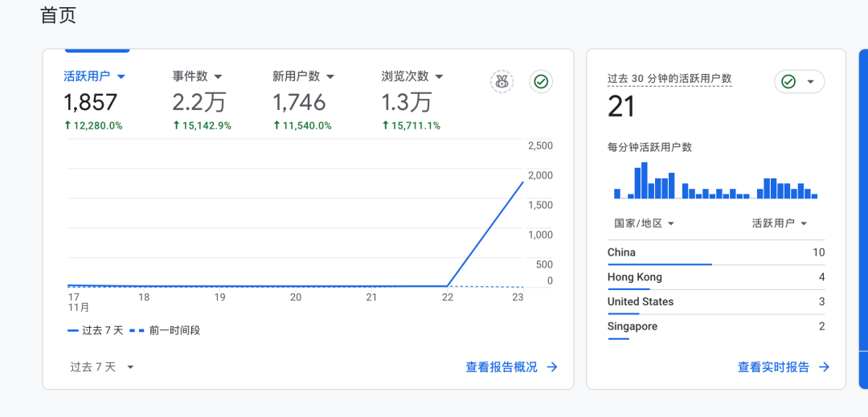
Task: Click the green checkmark icon in realtime card
Action: point(788,82)
